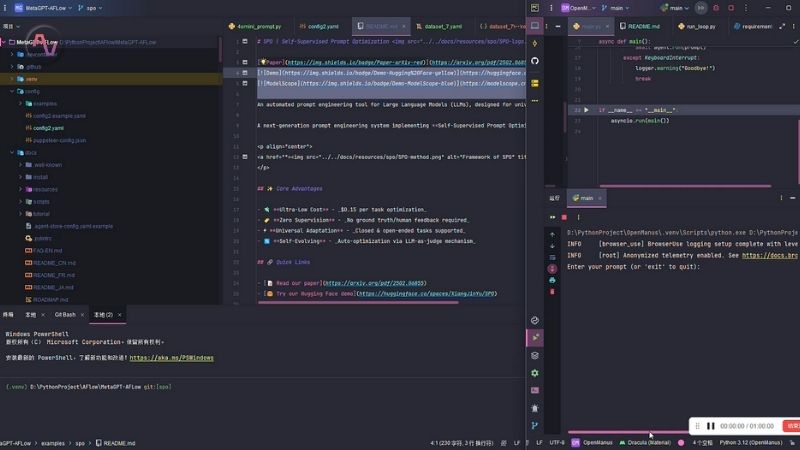Open main run configuration dropdown
Viewport: 800px width, 450px height.
point(675,8)
